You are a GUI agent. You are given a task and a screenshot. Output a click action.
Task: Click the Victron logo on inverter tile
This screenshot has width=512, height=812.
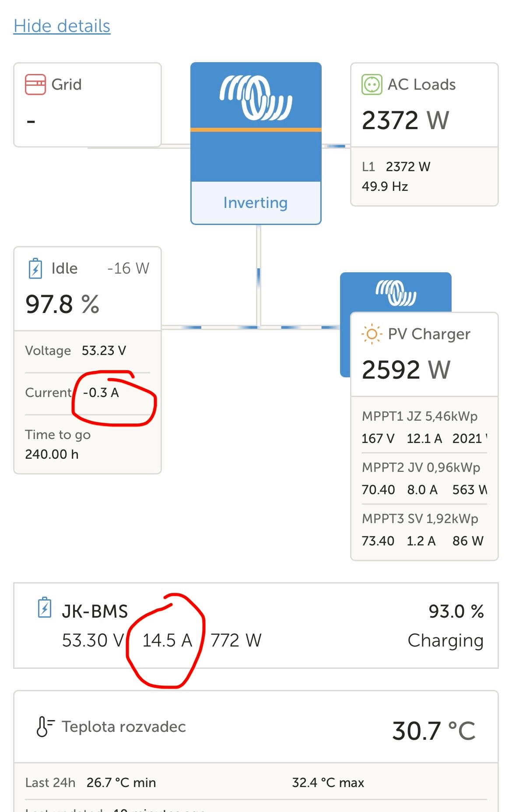[x=256, y=98]
